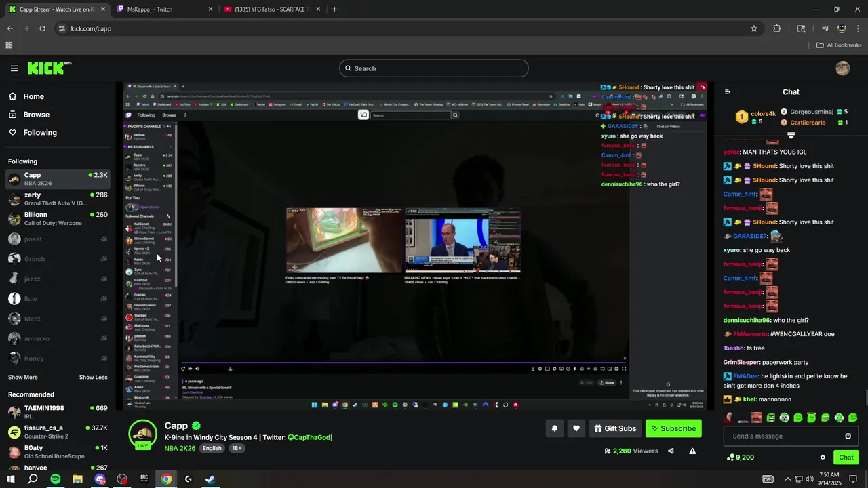
Task: Open offline channel Grinch
Action: click(x=58, y=259)
